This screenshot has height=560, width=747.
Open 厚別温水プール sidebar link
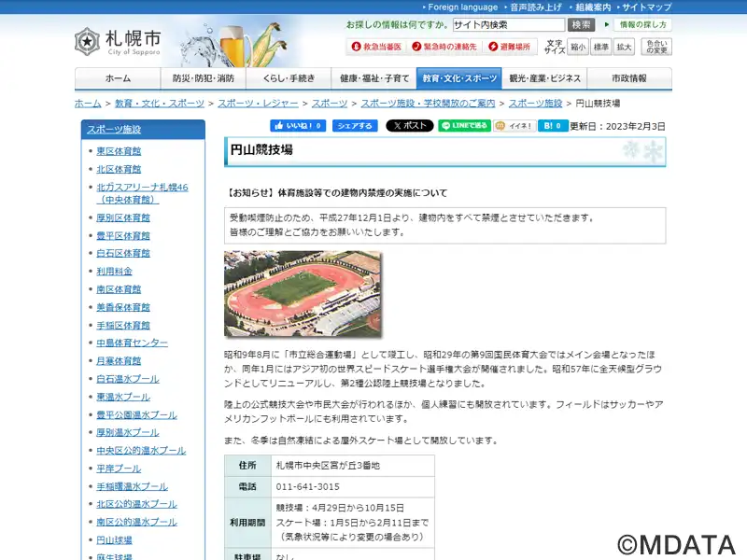point(128,432)
